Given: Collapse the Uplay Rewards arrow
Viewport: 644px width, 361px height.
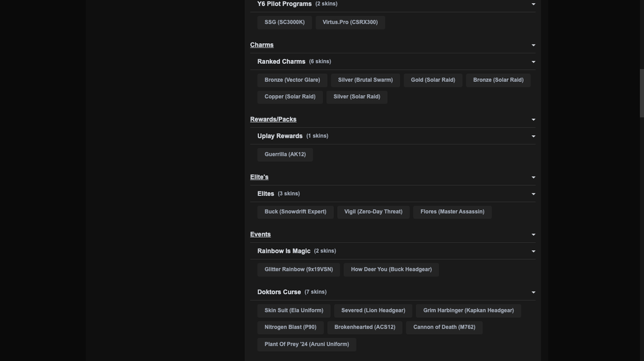Looking at the screenshot, I should tap(533, 136).
